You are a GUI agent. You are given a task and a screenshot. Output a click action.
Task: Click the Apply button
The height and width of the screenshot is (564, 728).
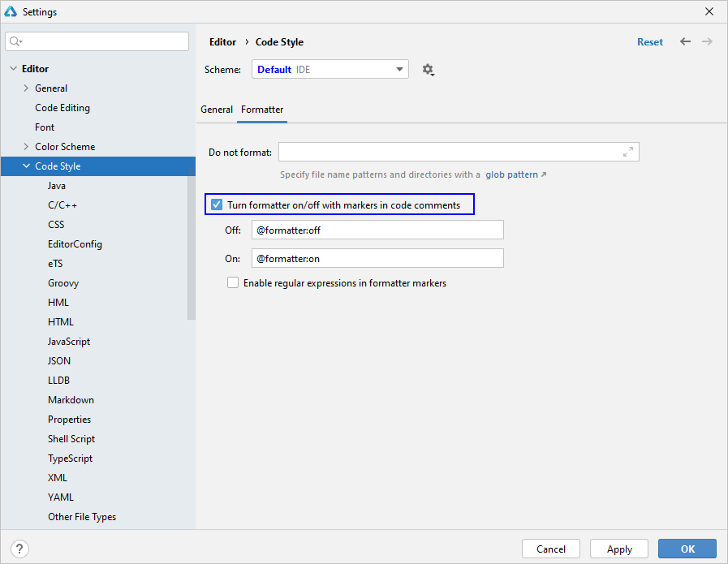(x=619, y=549)
